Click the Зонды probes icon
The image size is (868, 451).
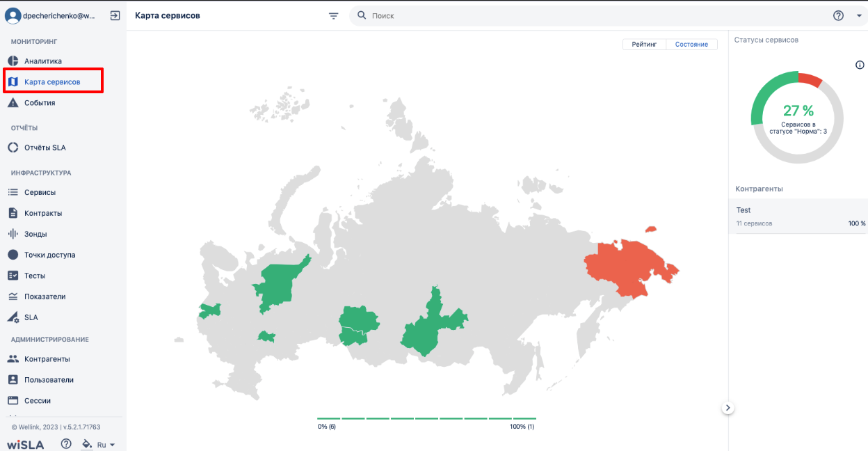coord(13,234)
